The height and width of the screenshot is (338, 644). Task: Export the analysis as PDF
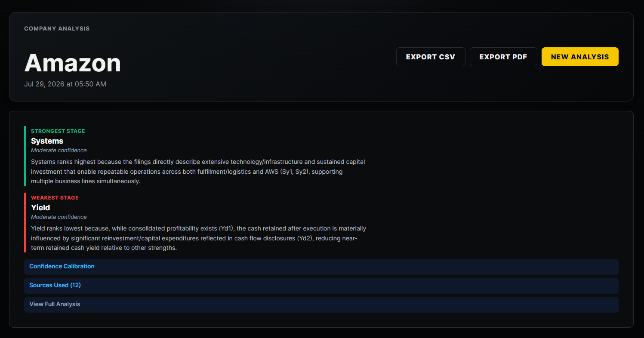(x=503, y=57)
